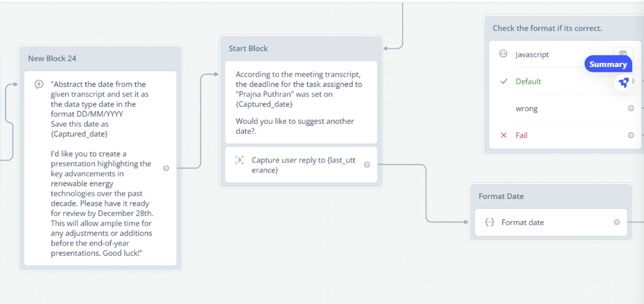This screenshot has height=304, width=644.
Task: Click the green checkmark next to Default
Action: tap(504, 81)
